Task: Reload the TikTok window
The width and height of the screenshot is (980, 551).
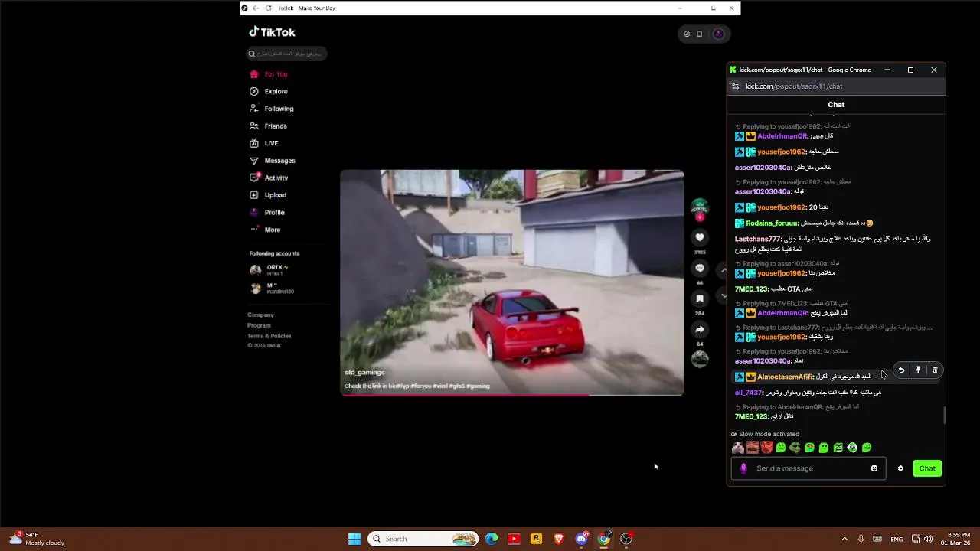Action: click(x=269, y=8)
